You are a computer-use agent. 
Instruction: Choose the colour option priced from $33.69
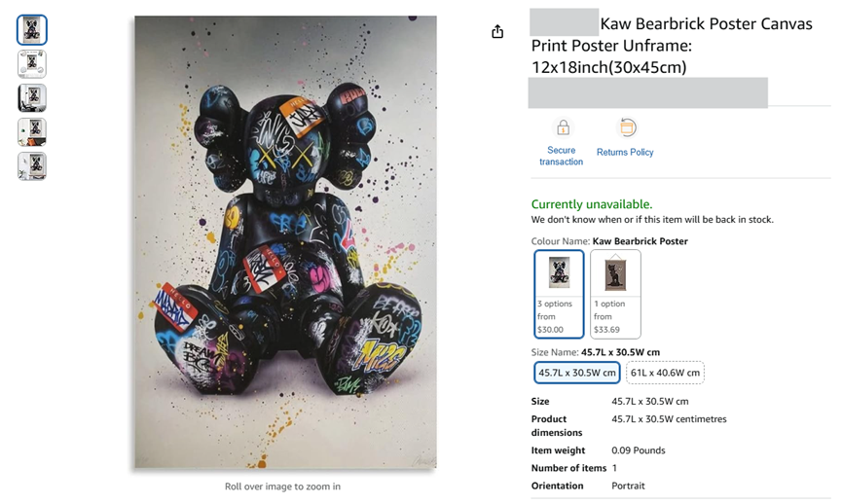(615, 294)
